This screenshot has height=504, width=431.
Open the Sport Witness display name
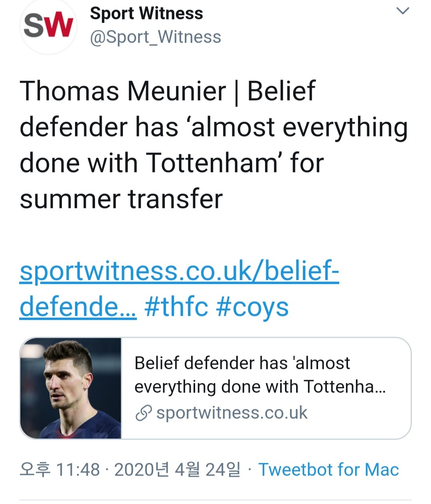click(146, 14)
